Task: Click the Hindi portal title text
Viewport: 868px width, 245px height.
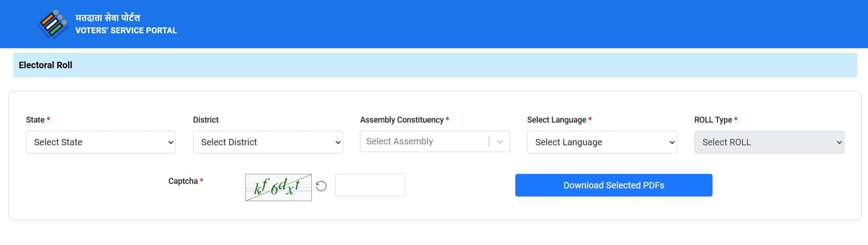Action: [108, 18]
